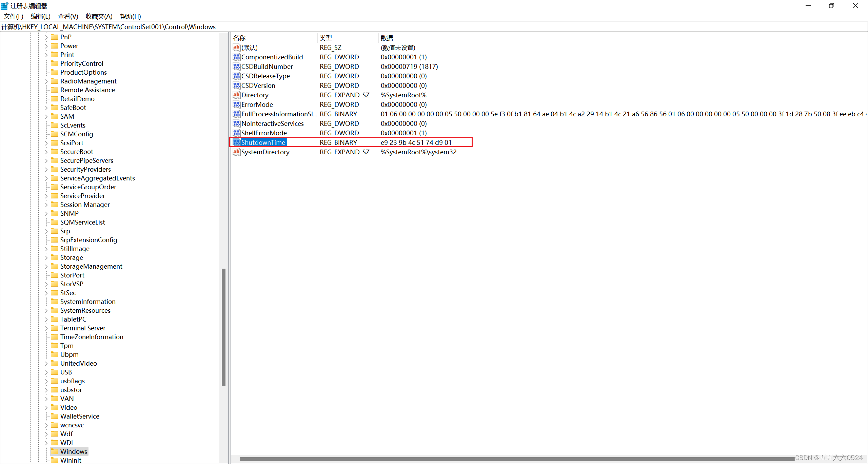Screen dimensions: 868x464
Task: Open the 收藏夹(A) favorites menu
Action: tap(99, 16)
